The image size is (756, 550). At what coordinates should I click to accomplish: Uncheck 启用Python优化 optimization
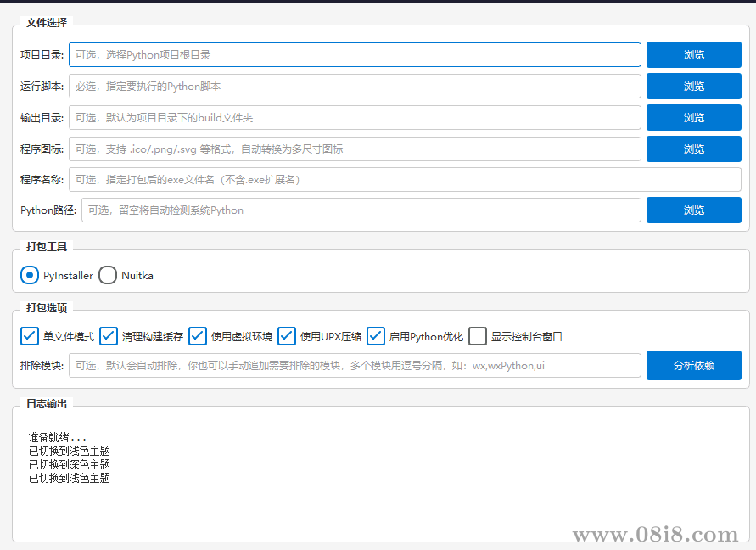(375, 336)
